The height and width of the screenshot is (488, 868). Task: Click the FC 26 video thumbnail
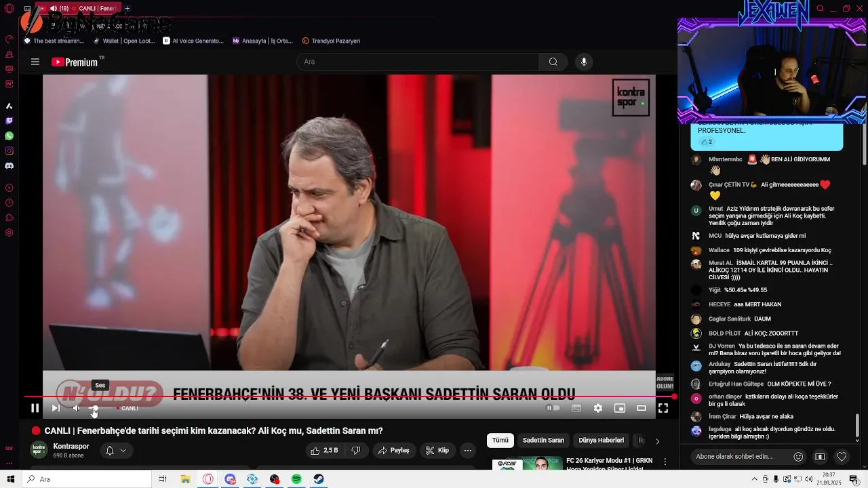526,464
